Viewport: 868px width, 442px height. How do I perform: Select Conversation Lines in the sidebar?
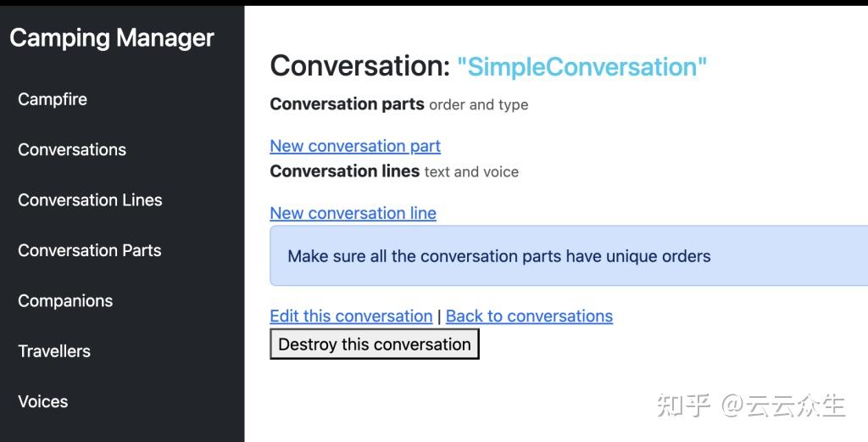coord(90,200)
